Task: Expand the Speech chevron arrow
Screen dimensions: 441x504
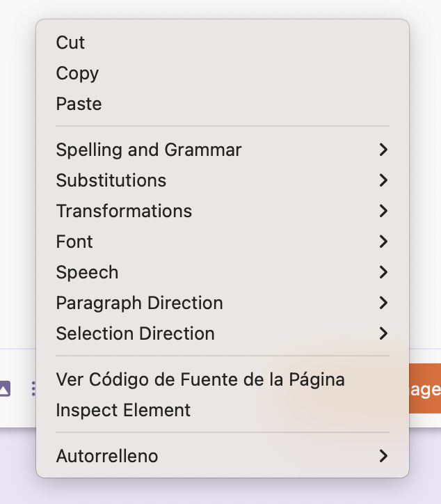Action: point(383,272)
